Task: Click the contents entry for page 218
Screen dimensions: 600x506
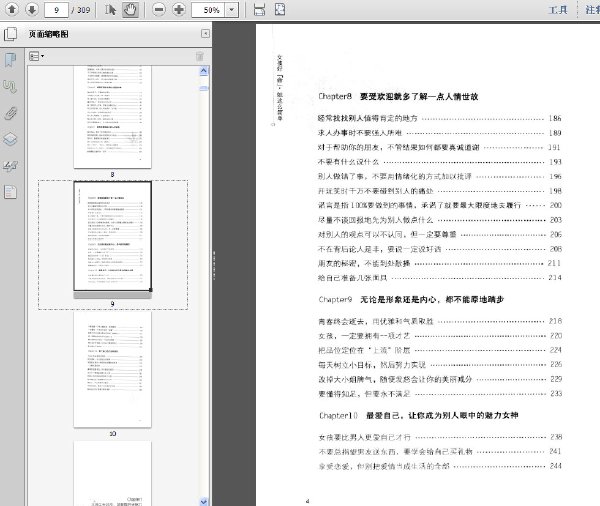Action: tap(440, 321)
